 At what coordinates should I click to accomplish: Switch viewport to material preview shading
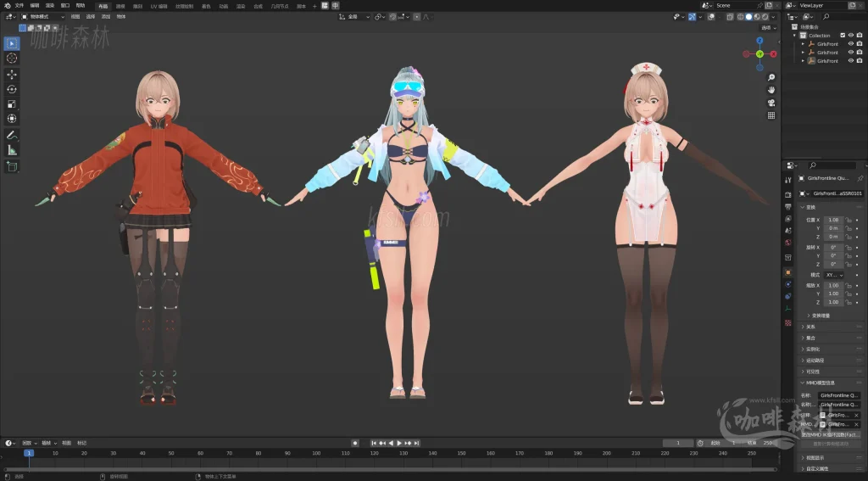tap(757, 17)
